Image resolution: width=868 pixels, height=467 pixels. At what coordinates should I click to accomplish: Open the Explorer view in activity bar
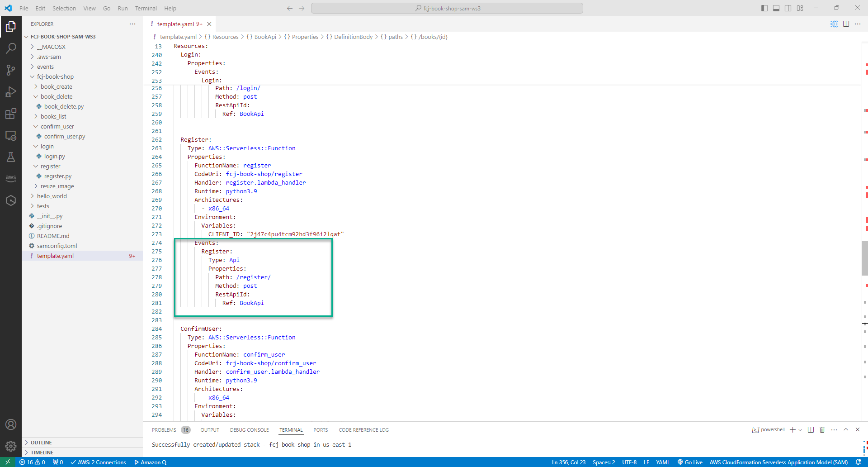pos(11,27)
